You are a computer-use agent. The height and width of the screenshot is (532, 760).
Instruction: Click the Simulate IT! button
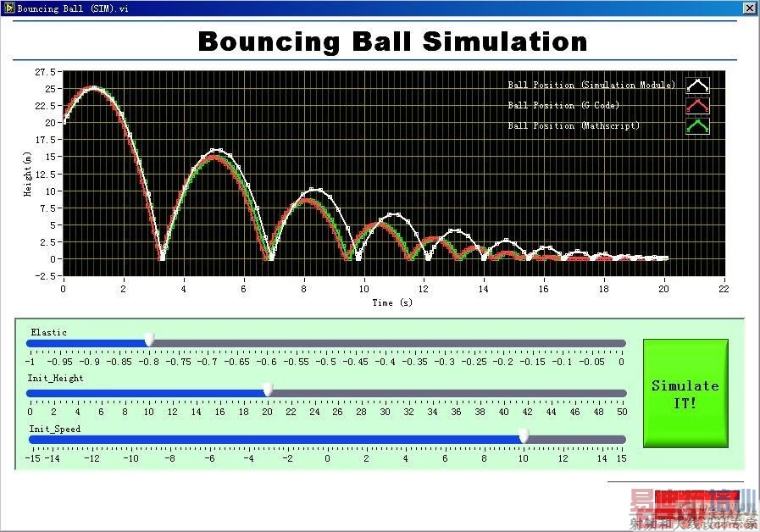685,393
